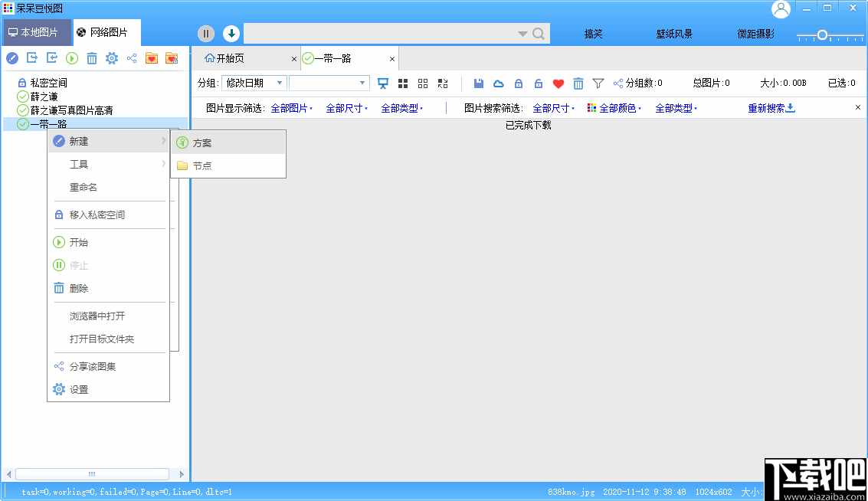Click the red heart favorites icon

559,83
